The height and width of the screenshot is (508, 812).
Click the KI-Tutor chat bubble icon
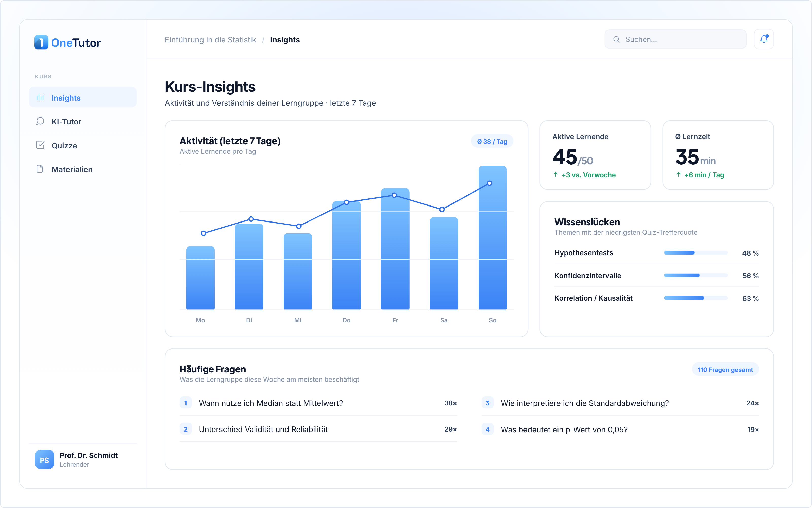click(40, 121)
